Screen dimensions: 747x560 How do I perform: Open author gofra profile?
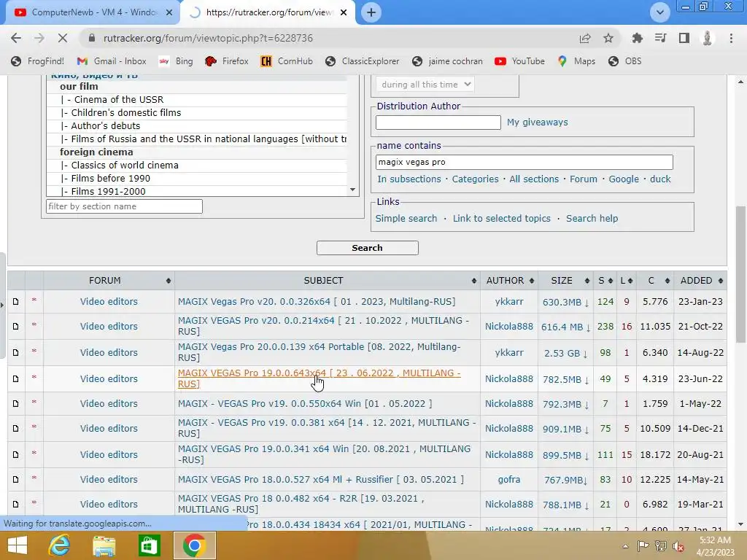508,480
